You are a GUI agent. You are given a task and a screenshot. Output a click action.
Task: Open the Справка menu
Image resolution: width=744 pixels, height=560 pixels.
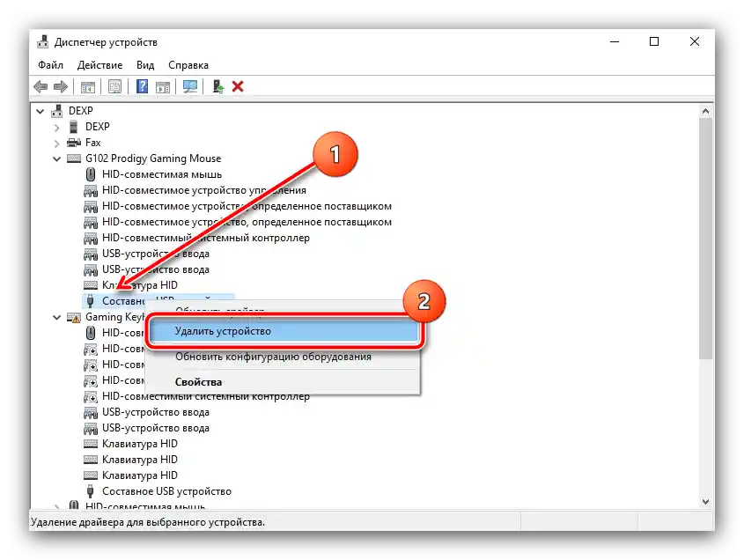point(188,65)
